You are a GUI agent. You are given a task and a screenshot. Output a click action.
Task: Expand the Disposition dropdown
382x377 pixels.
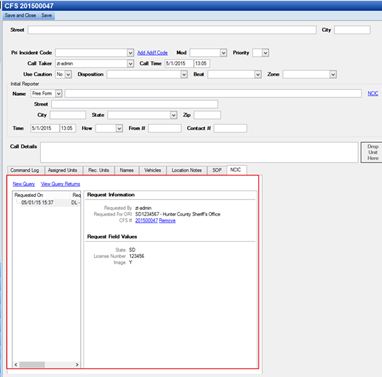pos(184,74)
